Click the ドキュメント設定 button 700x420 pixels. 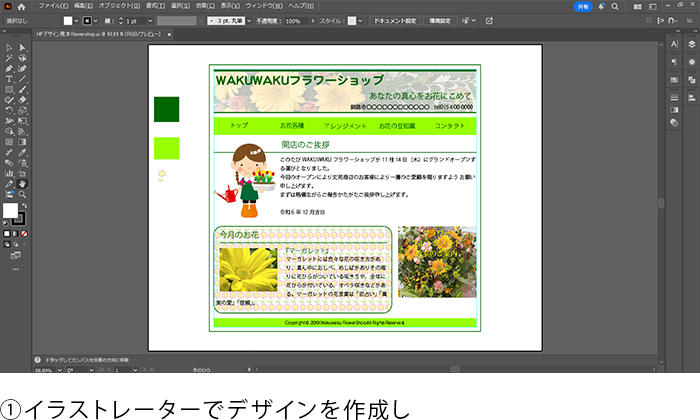(x=395, y=21)
